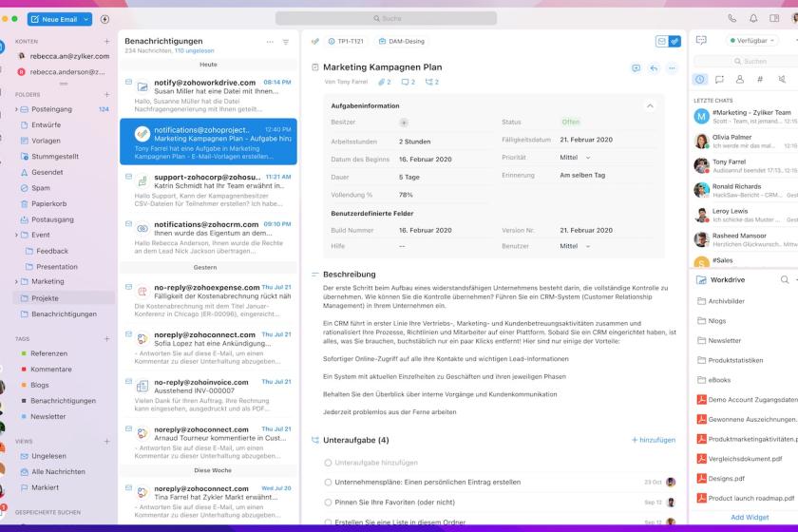798x532 pixels.
Task: Open the Gesendet folder
Action: click(47, 172)
